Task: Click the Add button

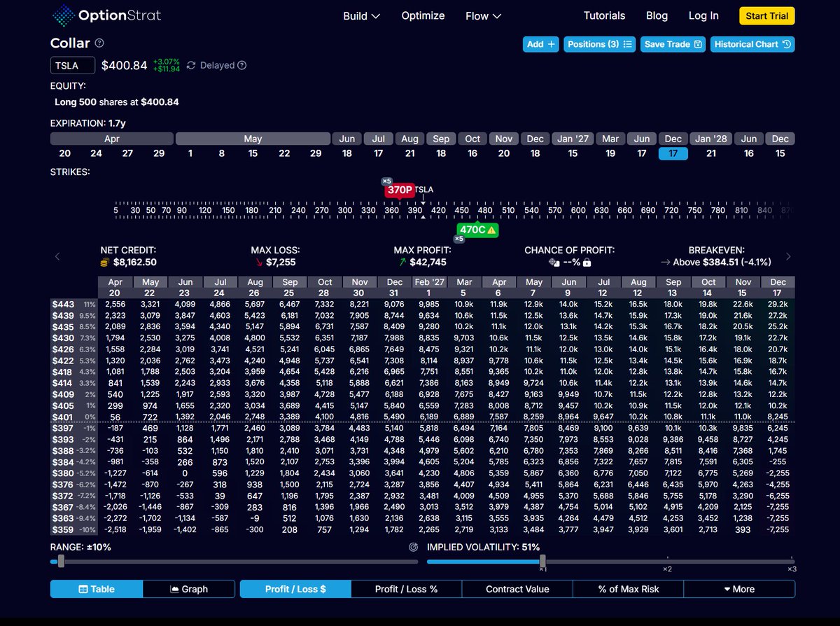Action: click(x=540, y=44)
